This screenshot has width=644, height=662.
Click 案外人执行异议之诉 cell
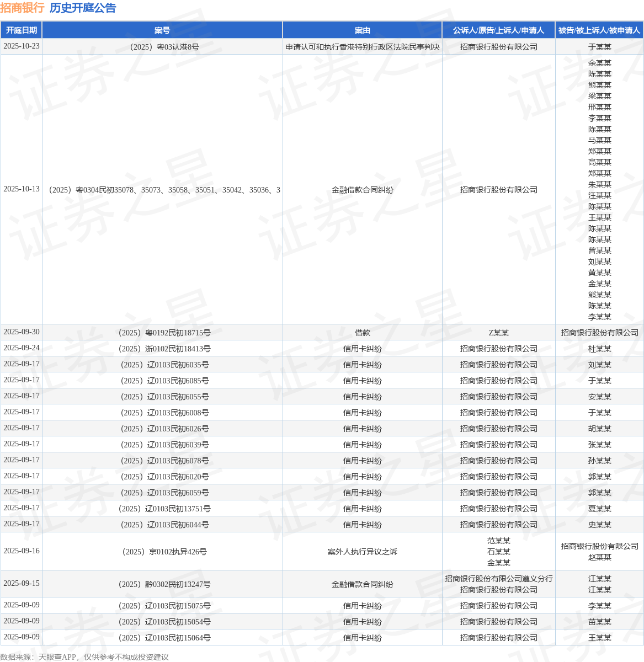(x=363, y=552)
